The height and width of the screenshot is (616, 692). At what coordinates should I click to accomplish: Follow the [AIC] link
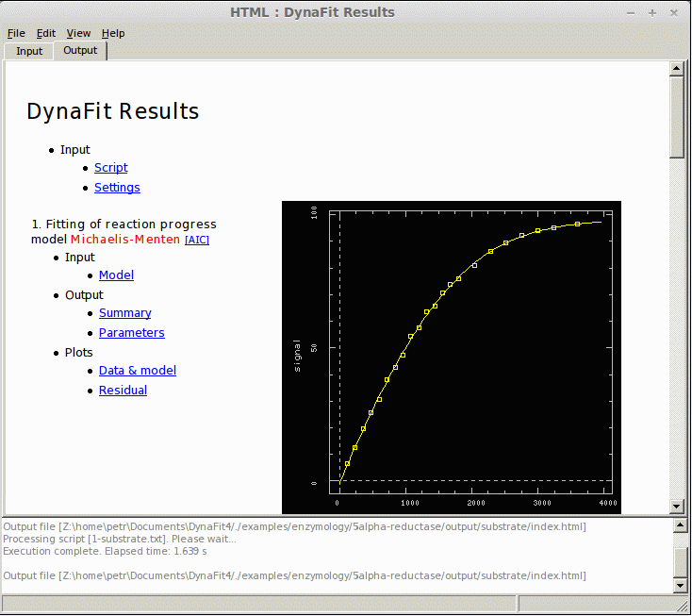tap(197, 240)
